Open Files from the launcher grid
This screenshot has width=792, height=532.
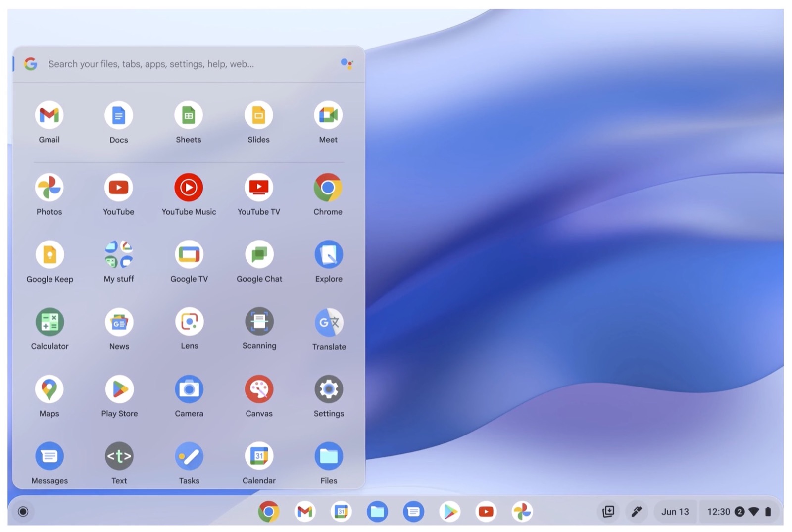tap(329, 456)
